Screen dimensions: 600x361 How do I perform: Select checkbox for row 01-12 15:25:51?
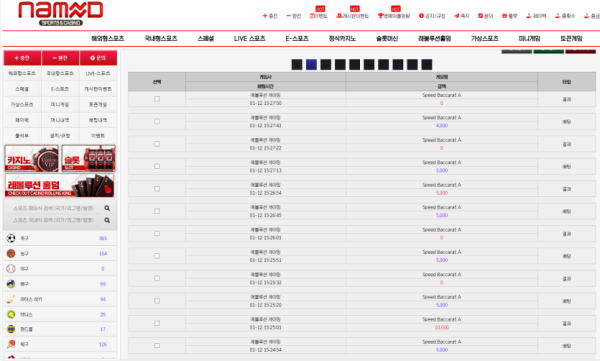pos(157,256)
